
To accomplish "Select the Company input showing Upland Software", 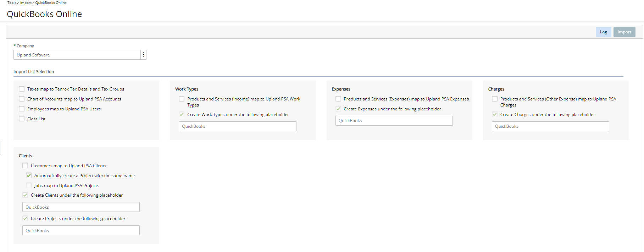I will tap(77, 55).
